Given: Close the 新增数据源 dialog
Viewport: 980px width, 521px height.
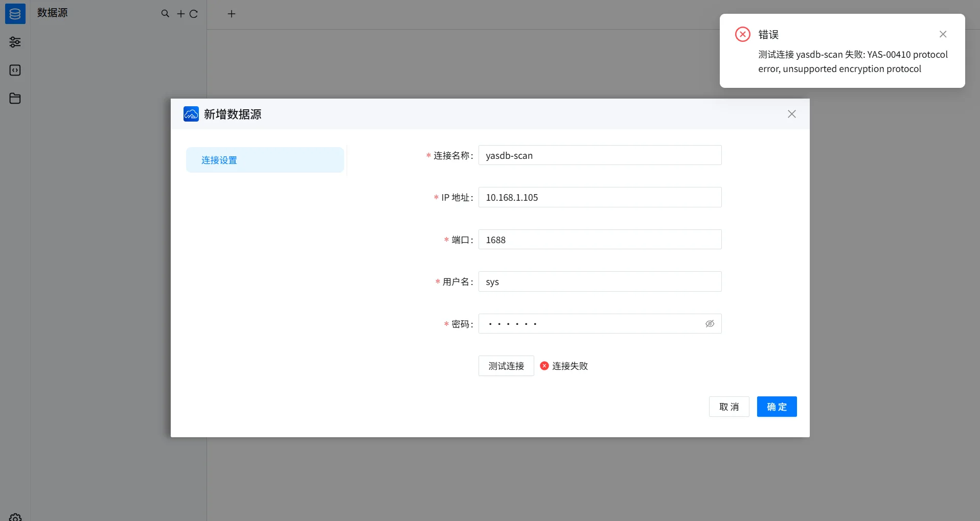Looking at the screenshot, I should click(x=792, y=114).
